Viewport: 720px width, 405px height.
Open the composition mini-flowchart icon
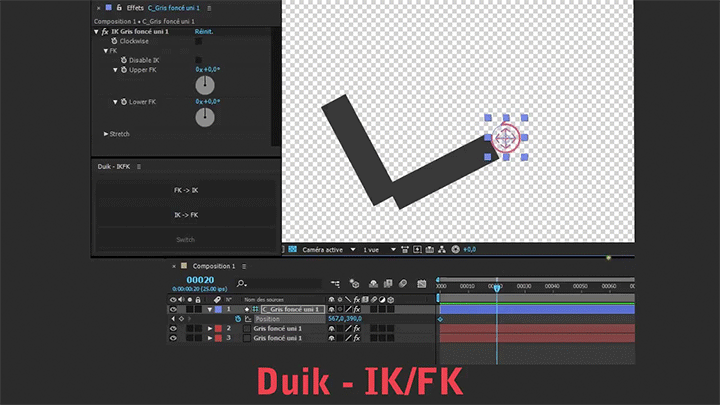pos(335,284)
